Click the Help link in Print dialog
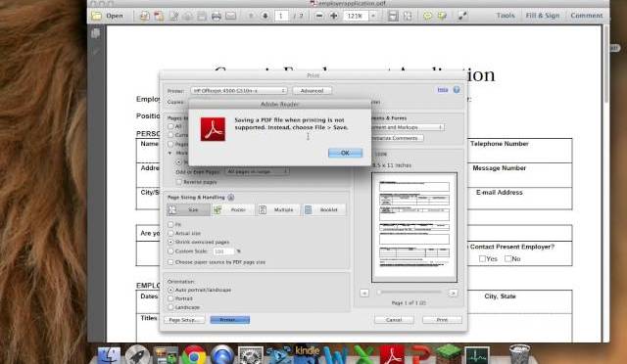 [x=442, y=90]
